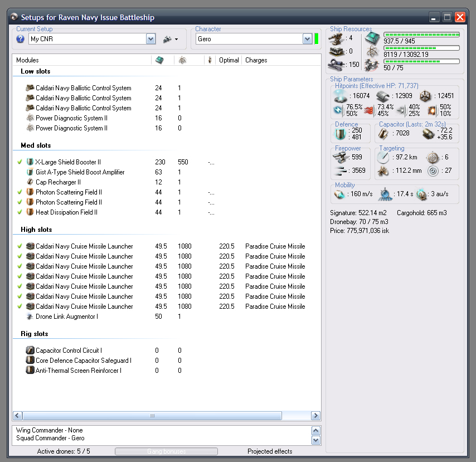The width and height of the screenshot is (476, 462).
Task: Click the Low slots group heading
Action: tap(36, 71)
